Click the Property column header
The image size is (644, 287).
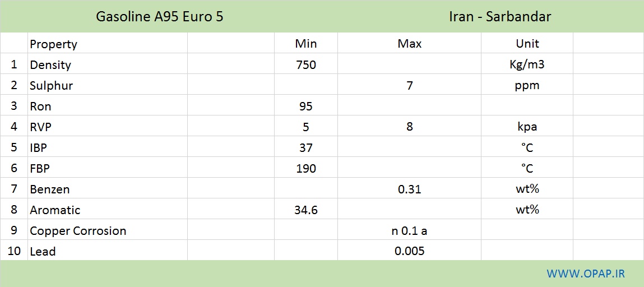[x=53, y=44]
